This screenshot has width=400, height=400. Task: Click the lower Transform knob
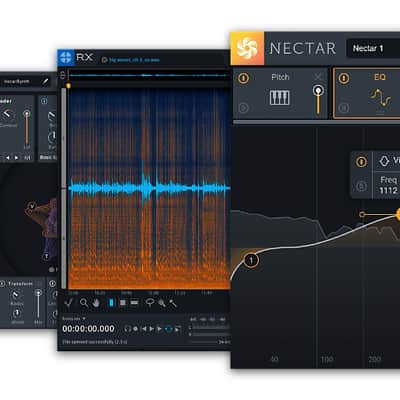coord(16,313)
